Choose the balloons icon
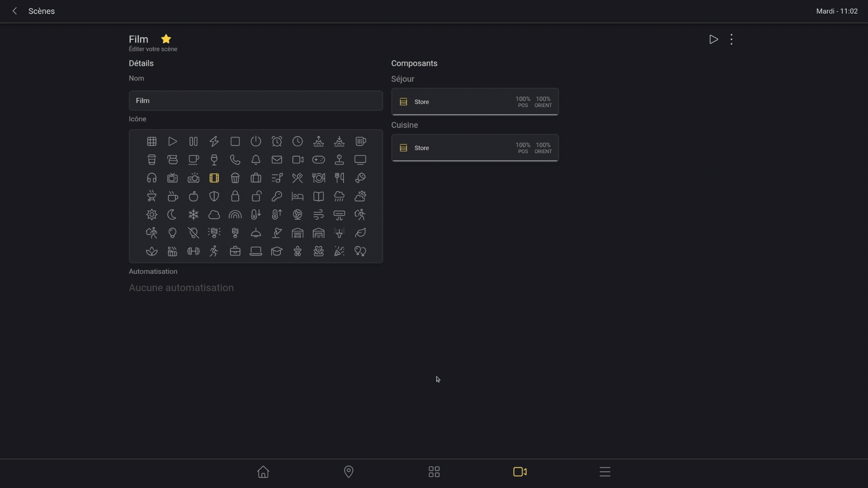Image resolution: width=868 pixels, height=488 pixels. 360,251
